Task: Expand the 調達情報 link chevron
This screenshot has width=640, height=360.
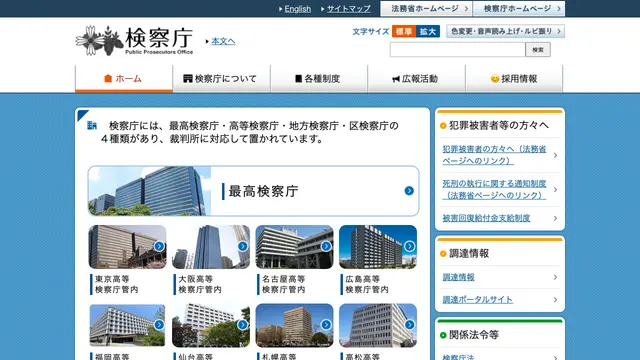Action: [x=555, y=277]
